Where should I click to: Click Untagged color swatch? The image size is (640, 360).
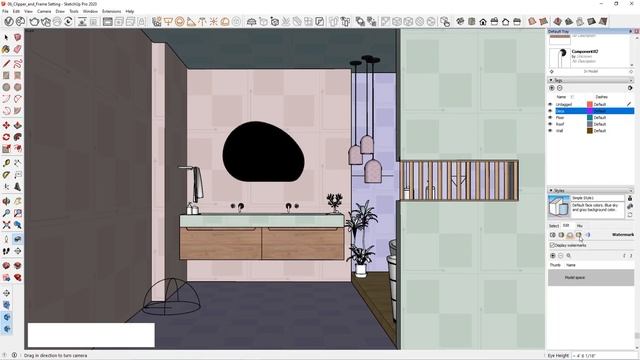point(590,104)
